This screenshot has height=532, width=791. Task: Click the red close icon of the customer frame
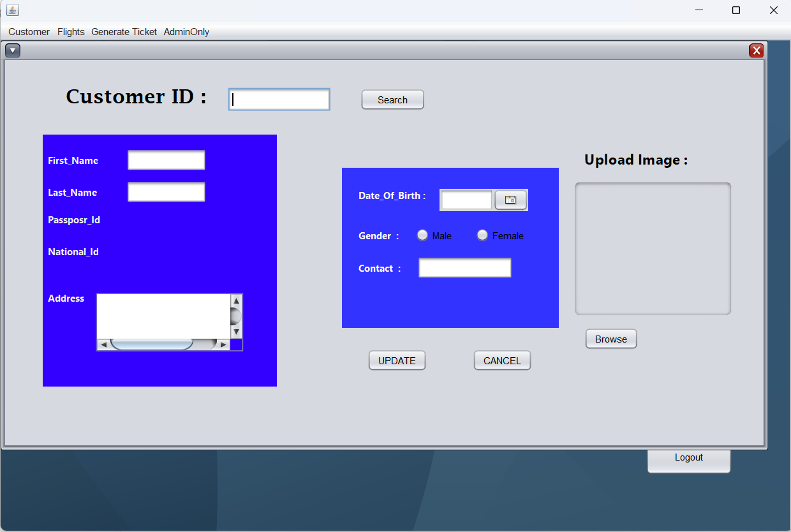click(757, 50)
